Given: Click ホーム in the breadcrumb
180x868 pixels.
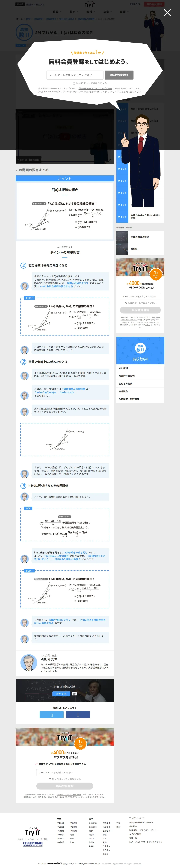Looking at the screenshot, I should [x=20, y=19].
